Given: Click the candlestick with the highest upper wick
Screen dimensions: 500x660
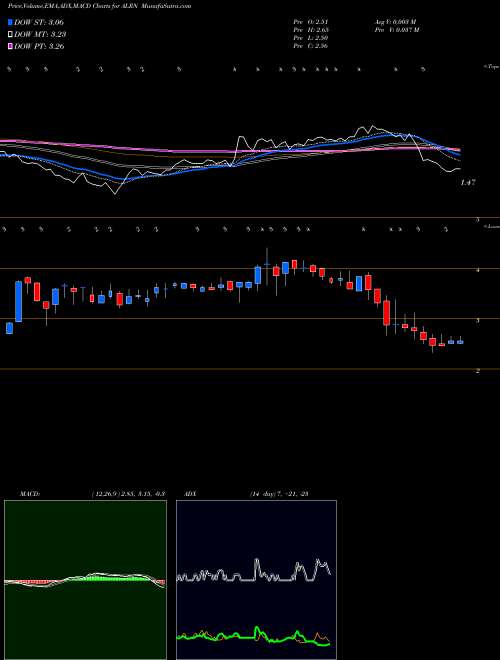Looking at the screenshot, I should point(267,265).
